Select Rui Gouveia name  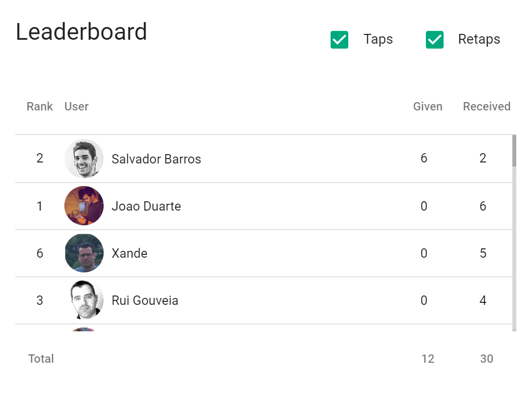click(145, 300)
